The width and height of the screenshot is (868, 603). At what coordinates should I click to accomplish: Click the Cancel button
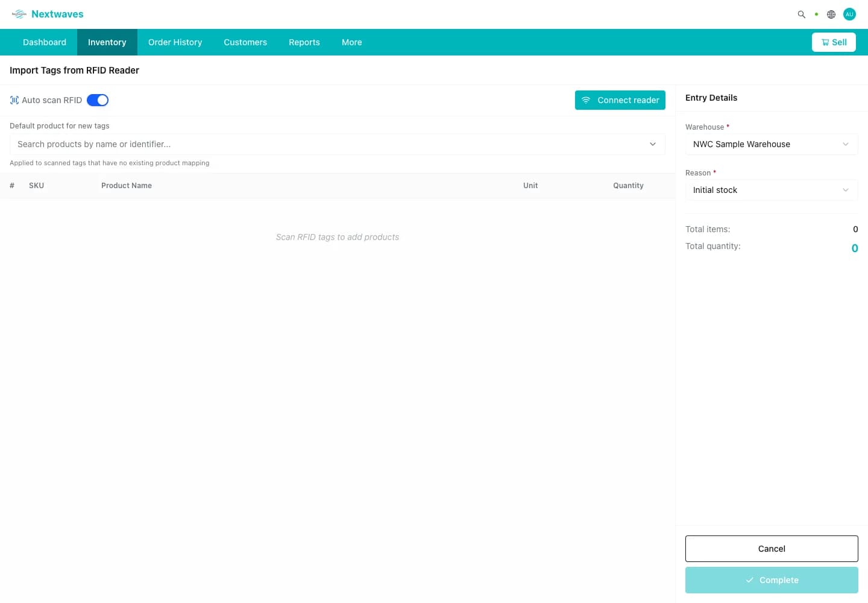click(x=772, y=549)
